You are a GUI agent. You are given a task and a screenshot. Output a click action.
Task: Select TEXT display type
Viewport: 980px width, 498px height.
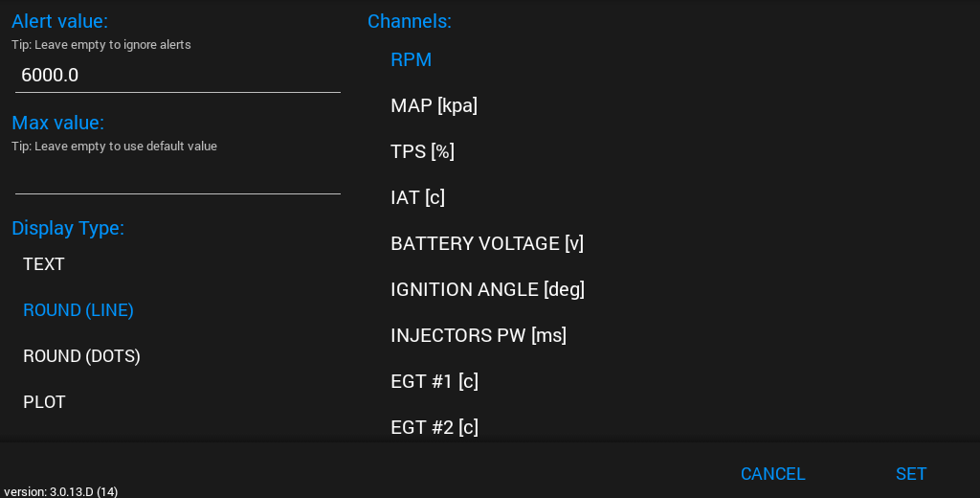point(44,264)
